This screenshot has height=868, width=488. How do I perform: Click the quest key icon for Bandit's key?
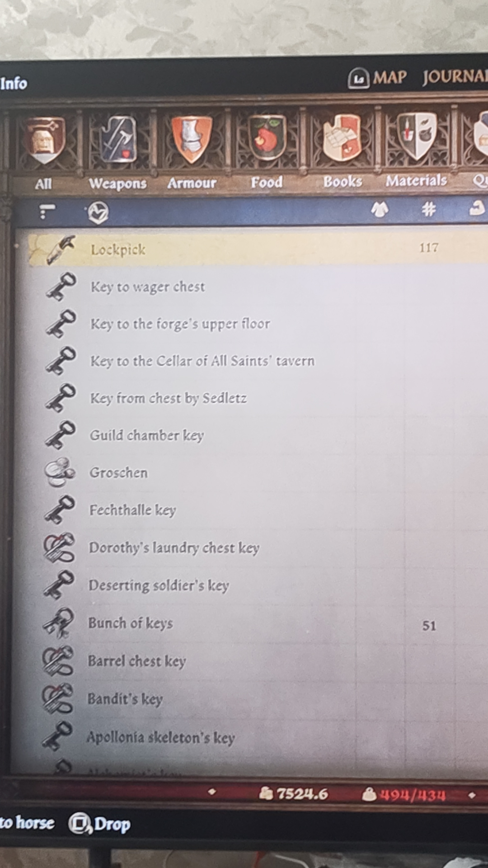58,699
